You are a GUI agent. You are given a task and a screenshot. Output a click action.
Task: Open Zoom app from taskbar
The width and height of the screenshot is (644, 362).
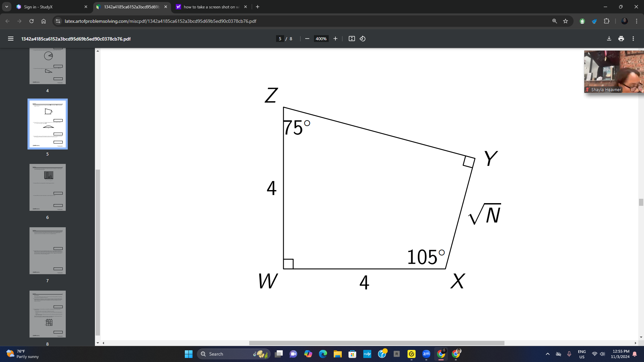(426, 354)
